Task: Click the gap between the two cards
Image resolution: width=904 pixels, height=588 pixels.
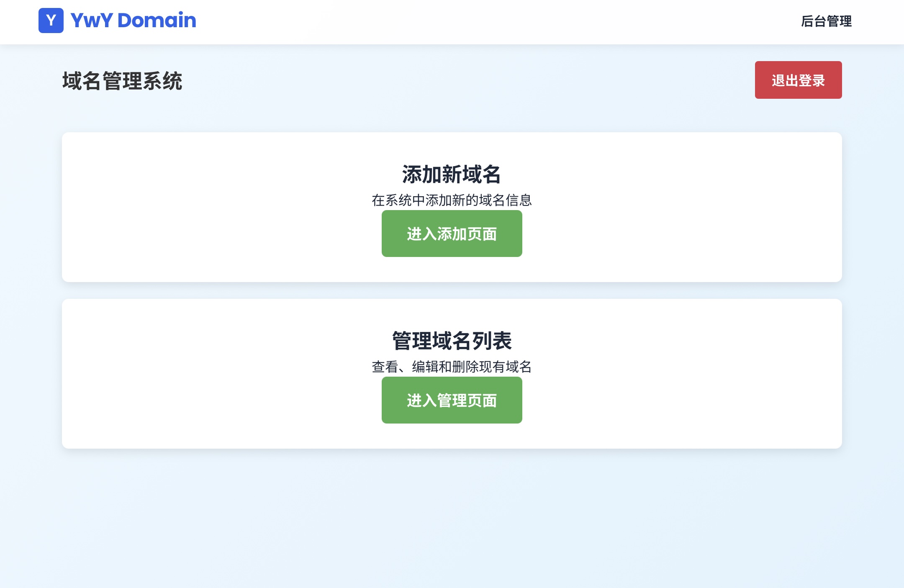Action: coord(452,290)
